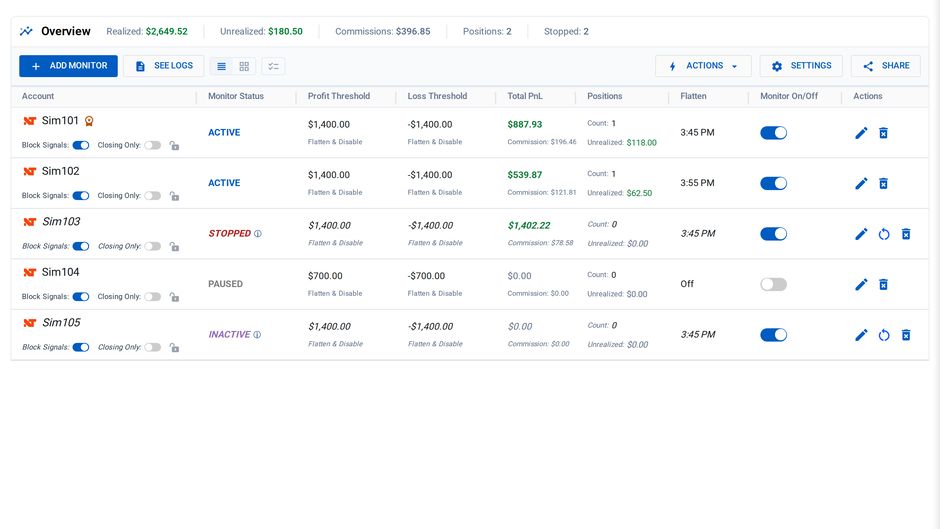This screenshot has width=940, height=529.
Task: Enable Closing Only for Sim104
Action: click(152, 296)
